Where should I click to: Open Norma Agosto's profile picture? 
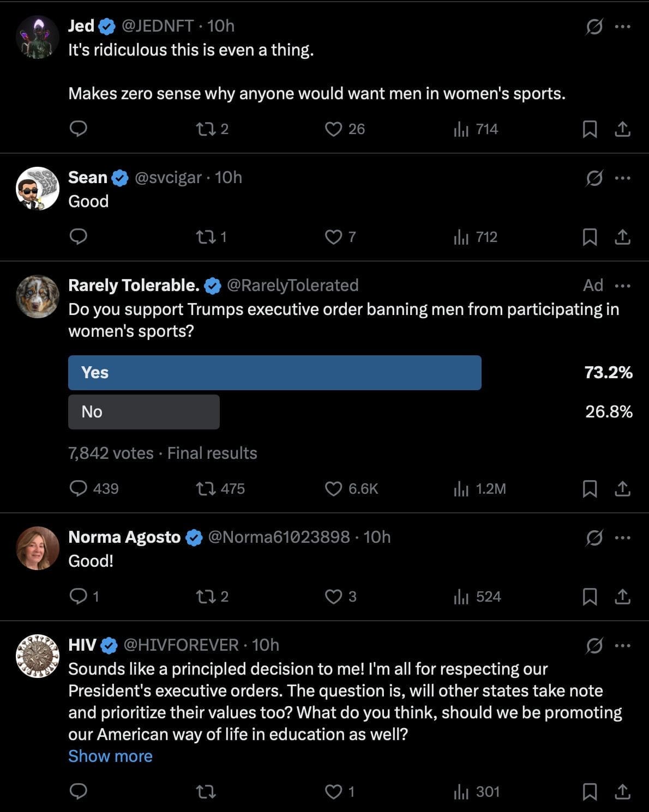38,548
